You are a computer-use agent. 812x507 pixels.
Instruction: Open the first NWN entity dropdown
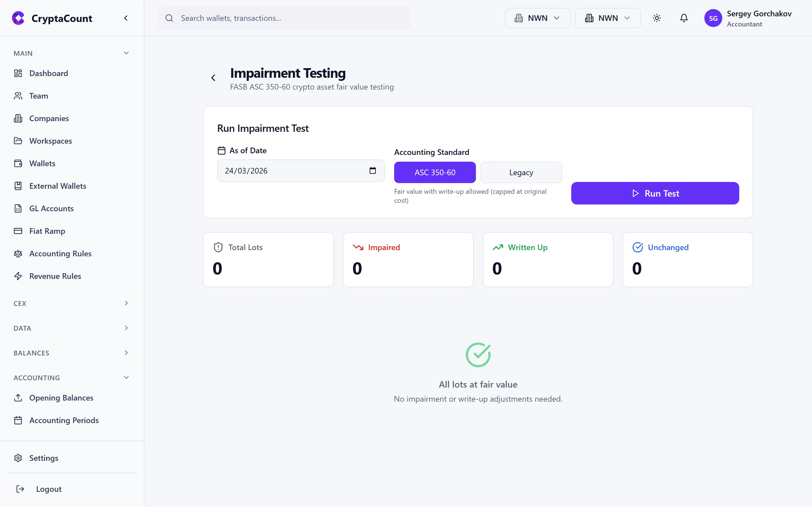pyautogui.click(x=537, y=18)
